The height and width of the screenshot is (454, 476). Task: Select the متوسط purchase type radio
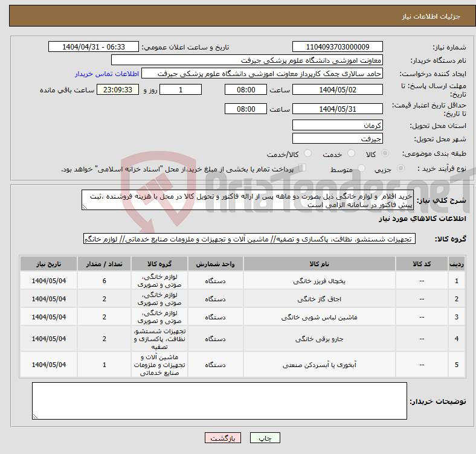356,169
